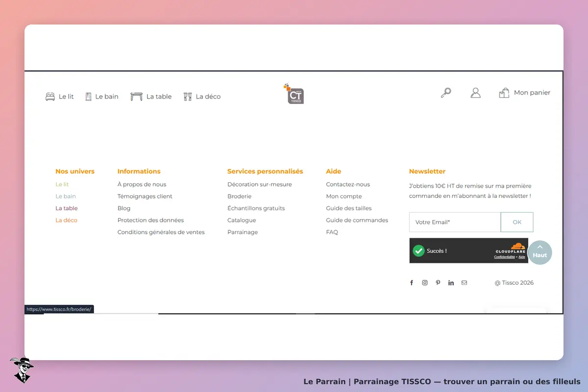This screenshot has width=588, height=392.
Task: Click the Votre Email input field
Action: [x=455, y=222]
